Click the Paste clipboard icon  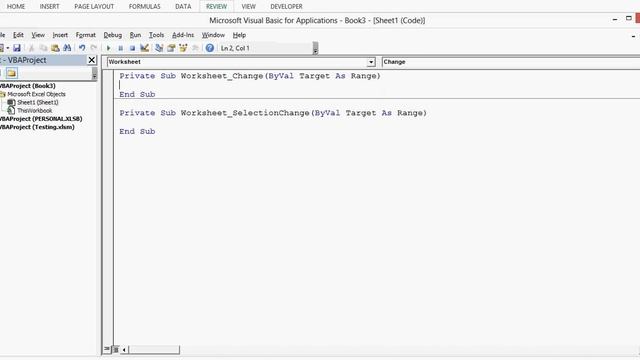55,48
